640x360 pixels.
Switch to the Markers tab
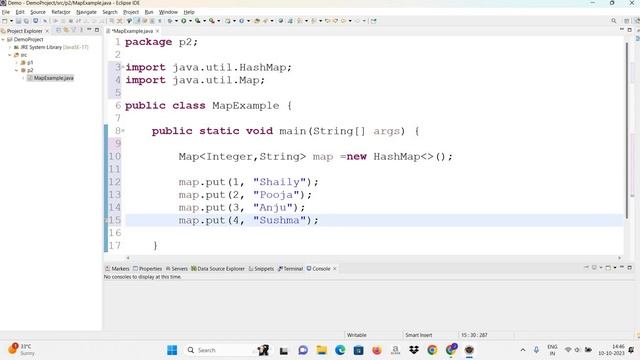click(x=117, y=269)
